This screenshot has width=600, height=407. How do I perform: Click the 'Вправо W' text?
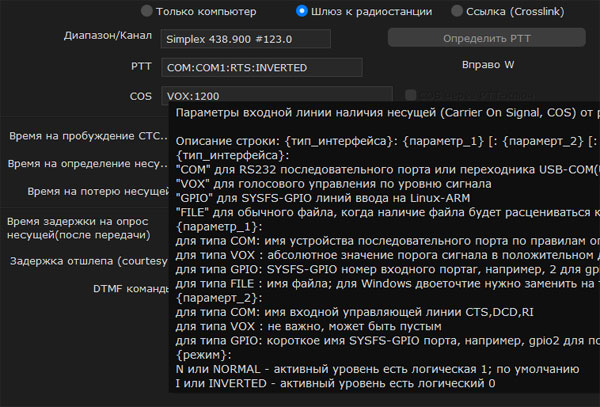[x=488, y=65]
